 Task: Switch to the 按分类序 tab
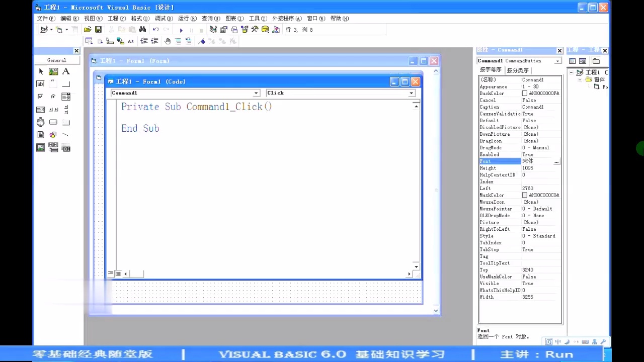point(518,70)
